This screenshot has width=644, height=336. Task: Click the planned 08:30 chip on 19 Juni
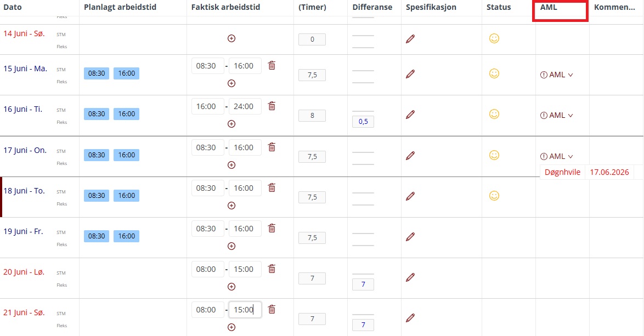[97, 236]
